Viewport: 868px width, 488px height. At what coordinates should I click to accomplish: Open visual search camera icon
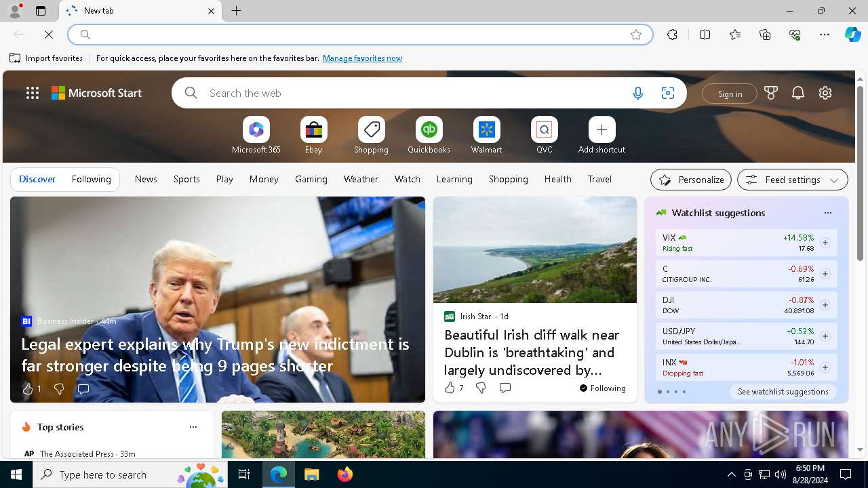[667, 94]
